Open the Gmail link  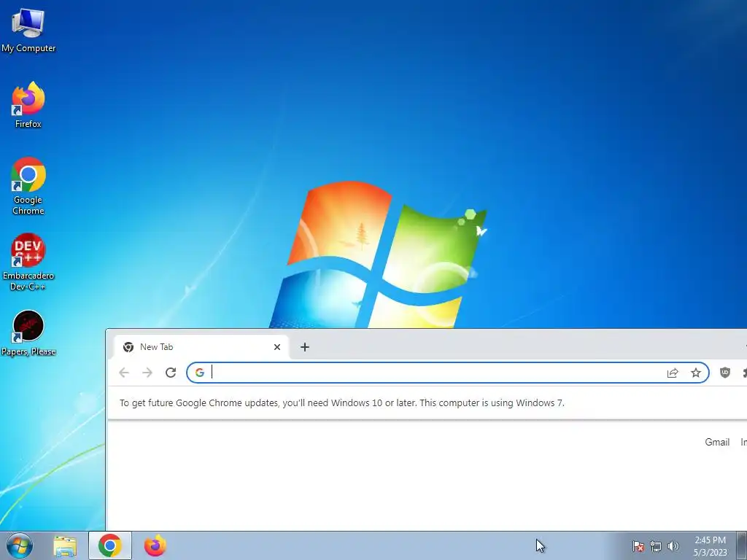(x=717, y=442)
